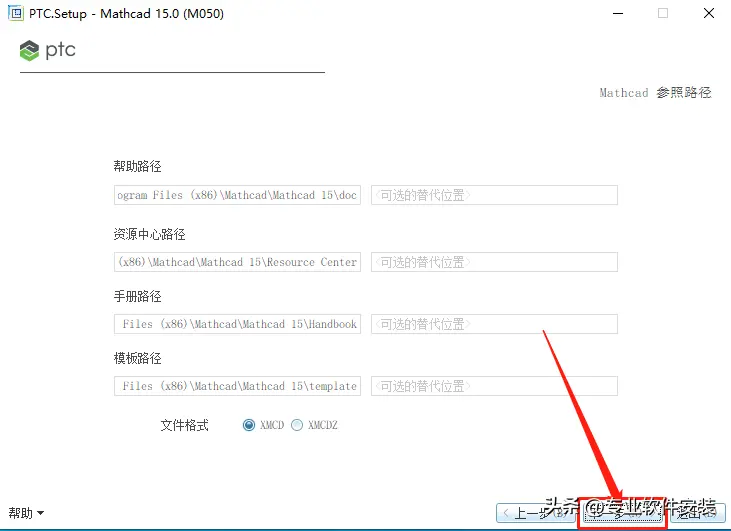Click the 帮助路径 doc path field
This screenshot has height=531, width=731.
pyautogui.click(x=237, y=195)
